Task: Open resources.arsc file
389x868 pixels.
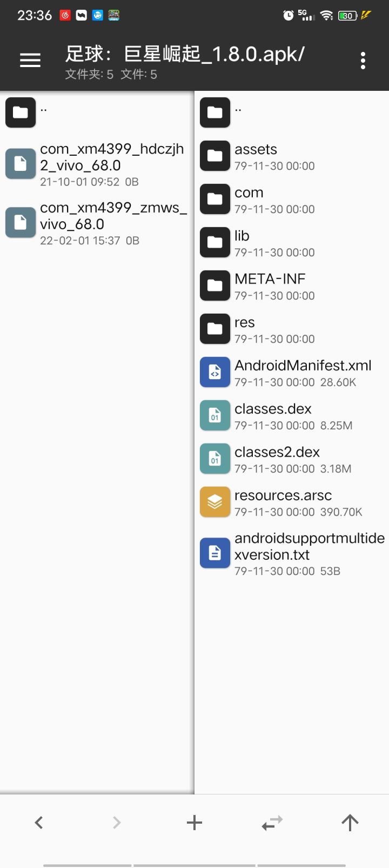Action: [x=283, y=502]
